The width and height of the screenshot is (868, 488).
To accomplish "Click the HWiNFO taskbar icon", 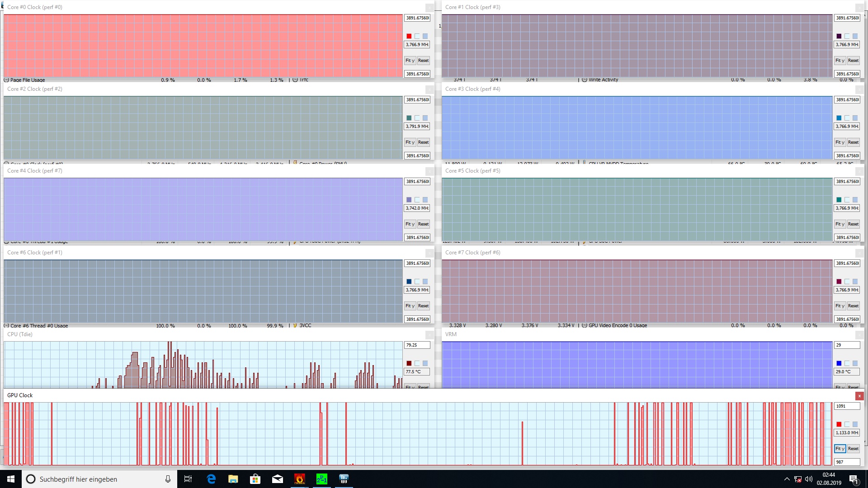I will tap(344, 479).
